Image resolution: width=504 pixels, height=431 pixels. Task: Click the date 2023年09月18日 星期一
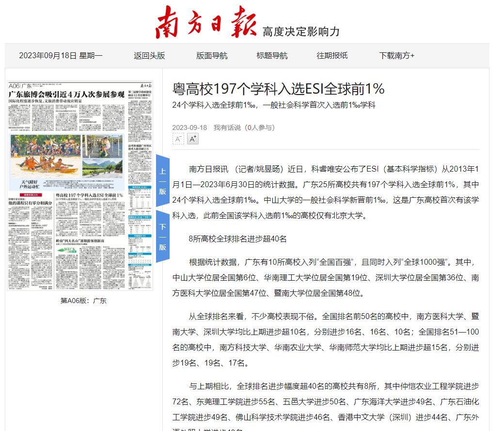tap(61, 56)
